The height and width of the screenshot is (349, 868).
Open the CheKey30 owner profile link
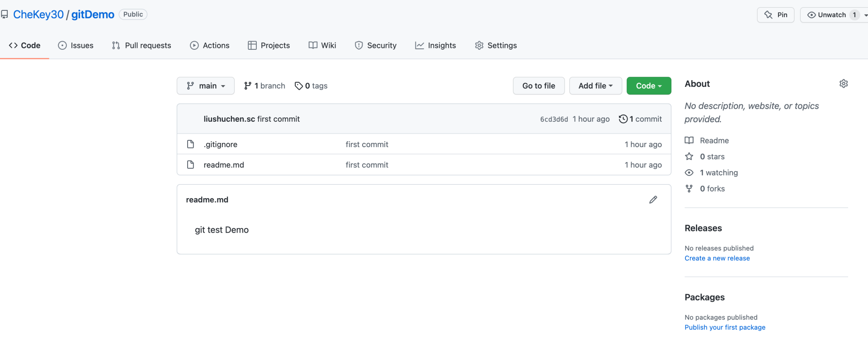38,14
